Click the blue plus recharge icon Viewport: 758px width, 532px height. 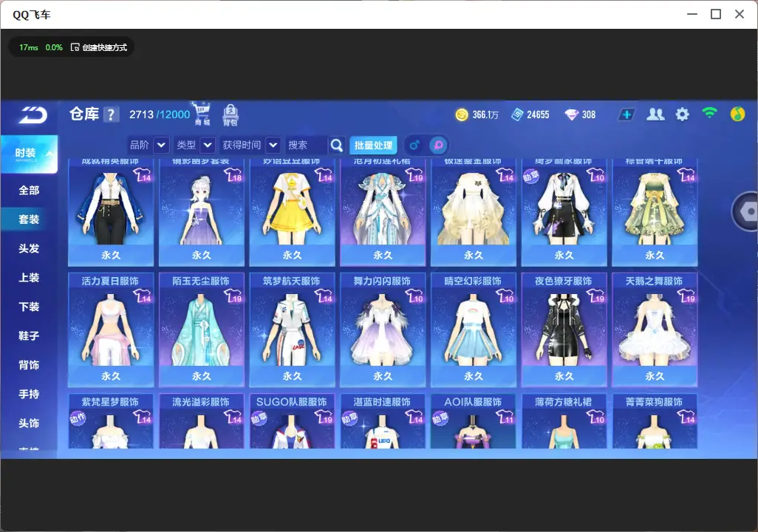click(626, 115)
